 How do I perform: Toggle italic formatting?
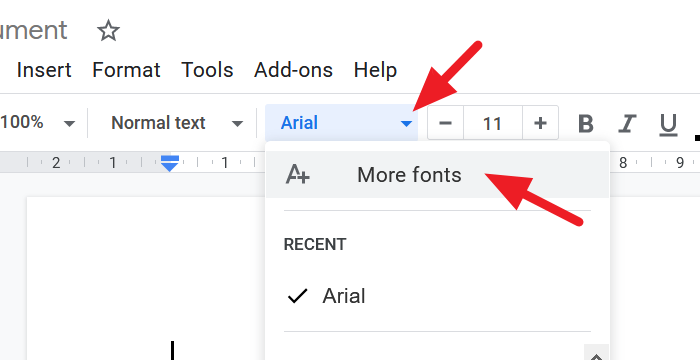(x=627, y=123)
